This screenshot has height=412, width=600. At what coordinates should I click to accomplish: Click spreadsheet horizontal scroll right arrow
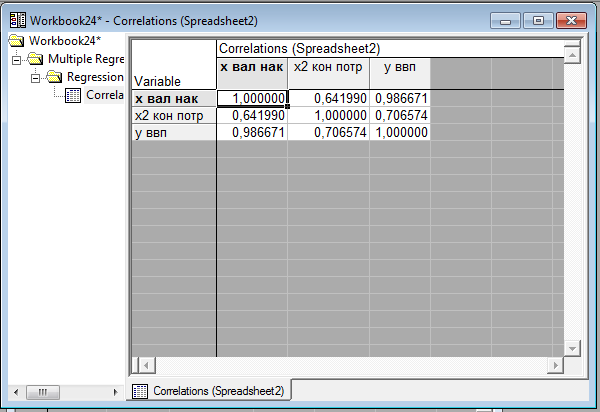point(556,365)
